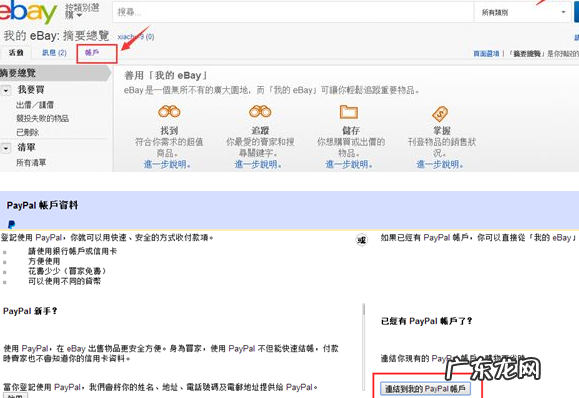Click the 善用「我的 eBay」 heading

coord(166,76)
